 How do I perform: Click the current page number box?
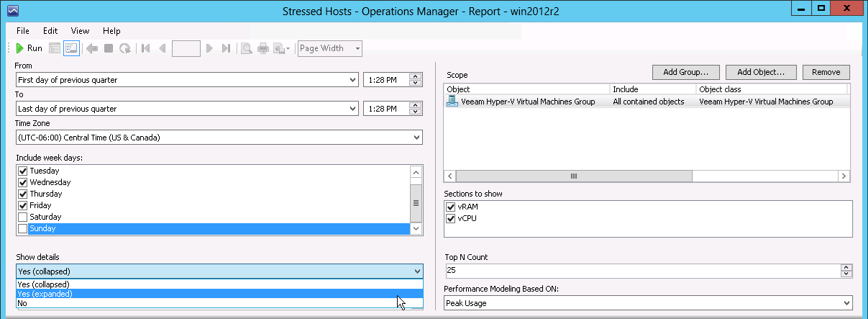click(186, 48)
